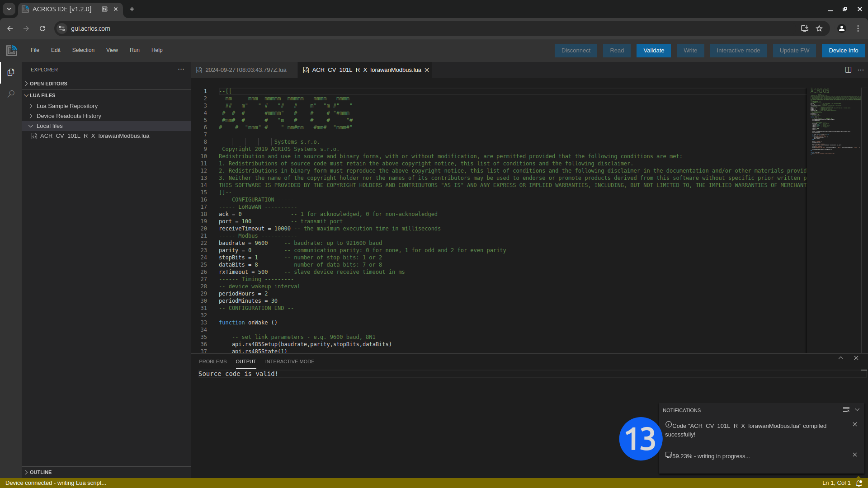Viewport: 868px width, 488px height.
Task: Open the Search icon in activity bar
Action: click(11, 94)
